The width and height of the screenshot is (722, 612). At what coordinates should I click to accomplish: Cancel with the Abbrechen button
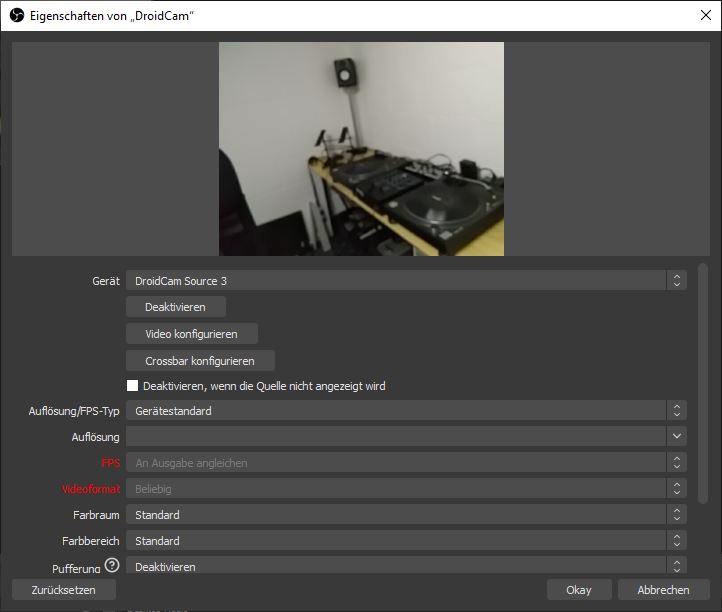[x=663, y=590]
